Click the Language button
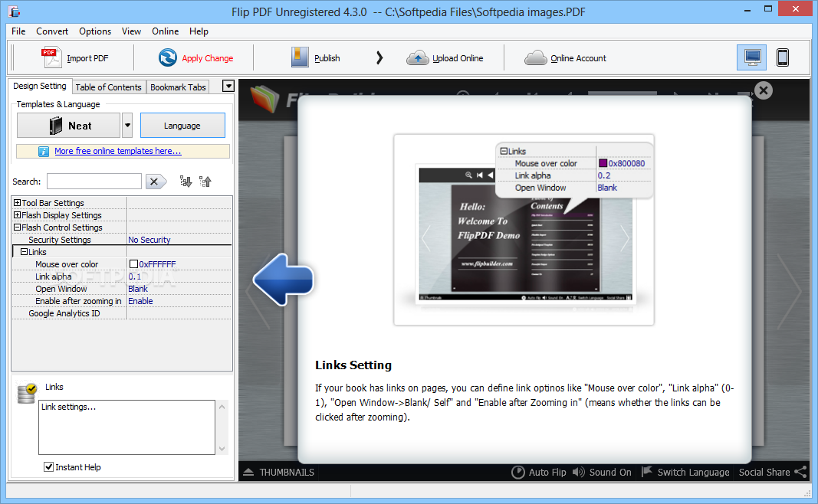Image resolution: width=818 pixels, height=504 pixels. tap(182, 125)
